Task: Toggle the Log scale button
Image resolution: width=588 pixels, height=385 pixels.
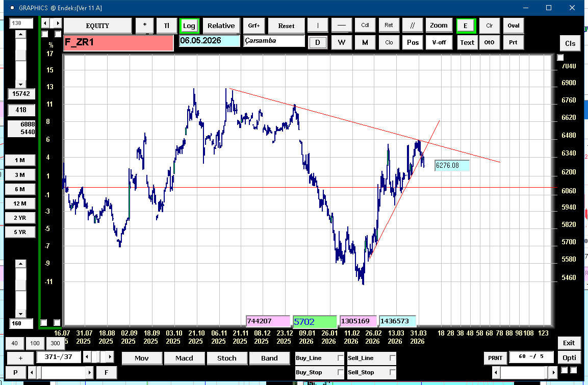Action: (x=189, y=25)
